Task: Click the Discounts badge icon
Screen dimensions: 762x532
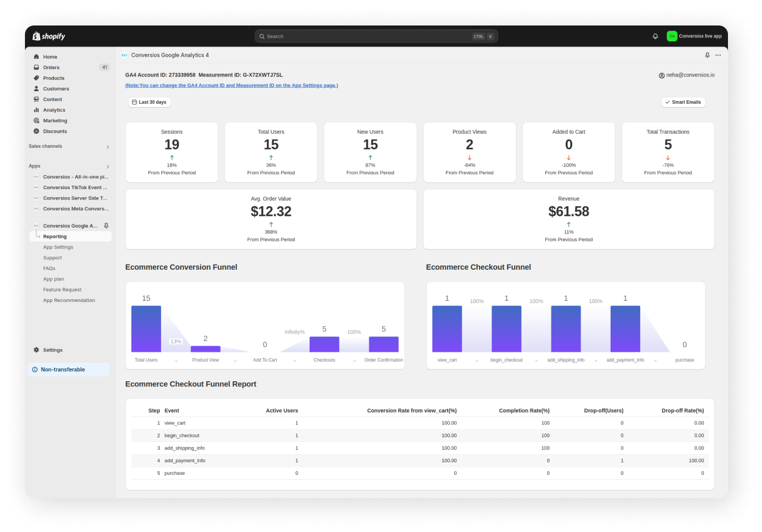Action: pos(36,131)
